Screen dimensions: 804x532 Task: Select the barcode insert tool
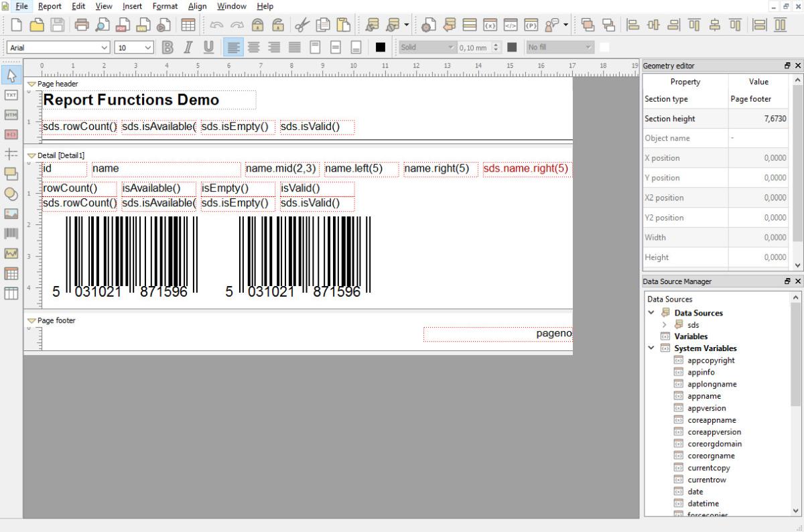11,233
